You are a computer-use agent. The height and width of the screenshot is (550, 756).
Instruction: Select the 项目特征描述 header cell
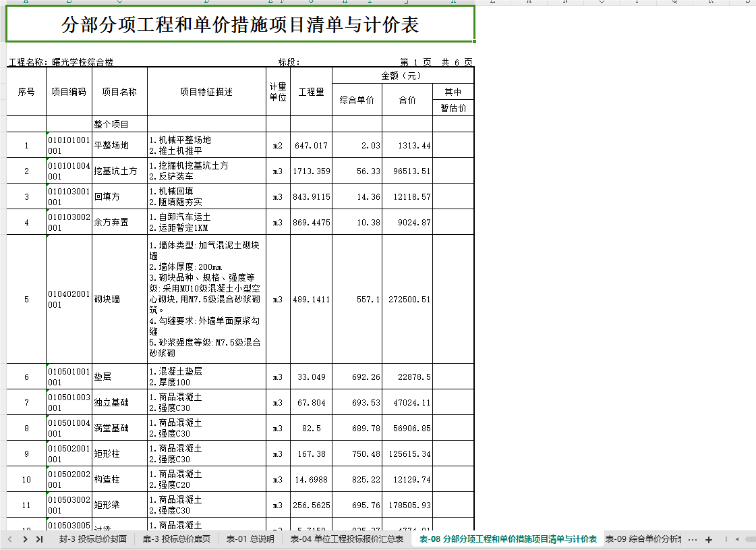[x=206, y=92]
